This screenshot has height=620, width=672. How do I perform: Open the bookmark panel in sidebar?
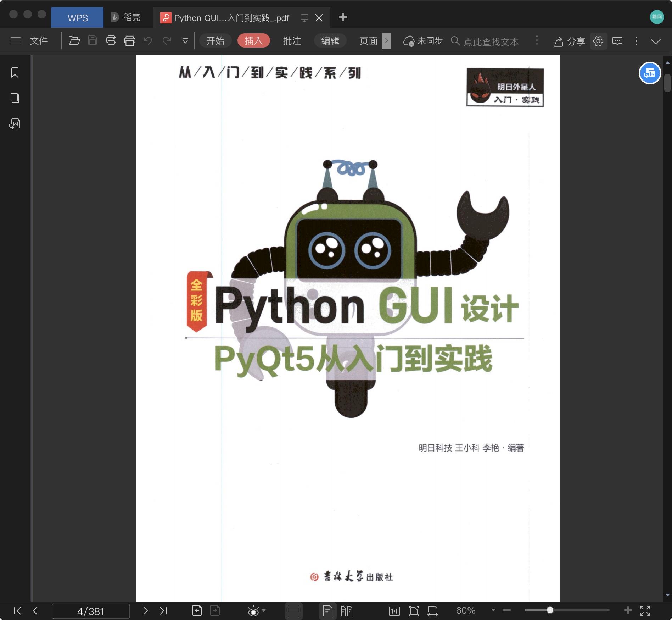coord(15,72)
